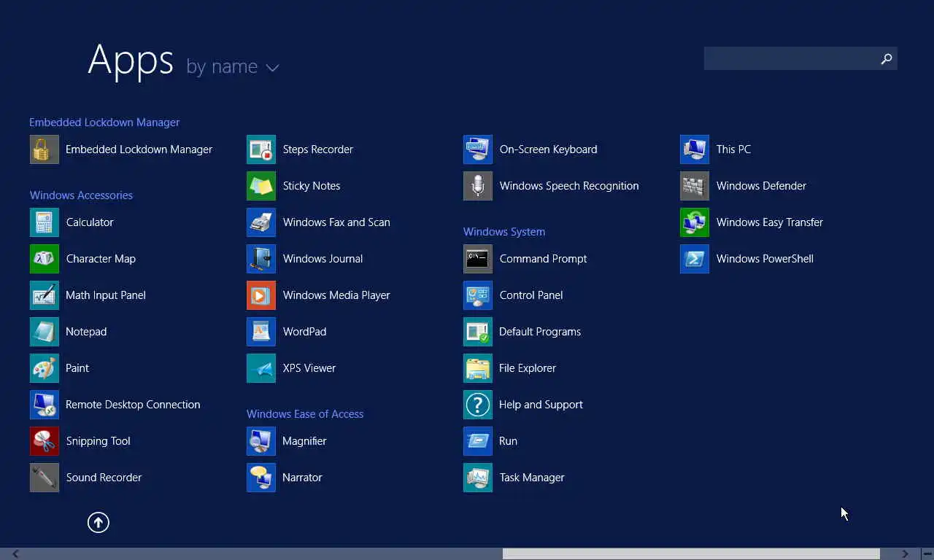Open the This PC icon
The height and width of the screenshot is (560, 934).
pos(695,149)
